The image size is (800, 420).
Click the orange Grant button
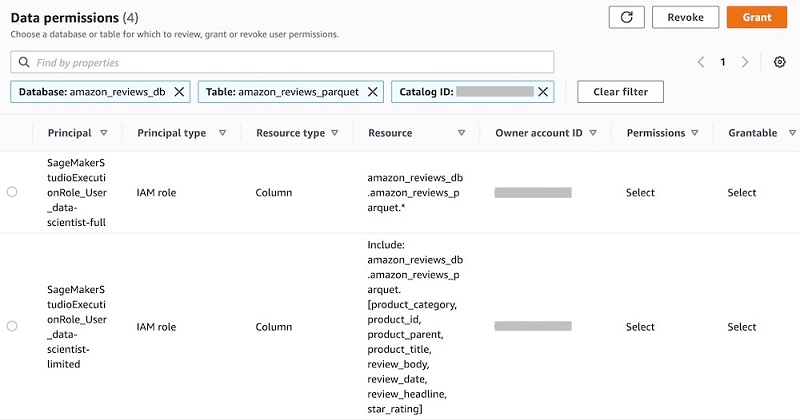(757, 17)
